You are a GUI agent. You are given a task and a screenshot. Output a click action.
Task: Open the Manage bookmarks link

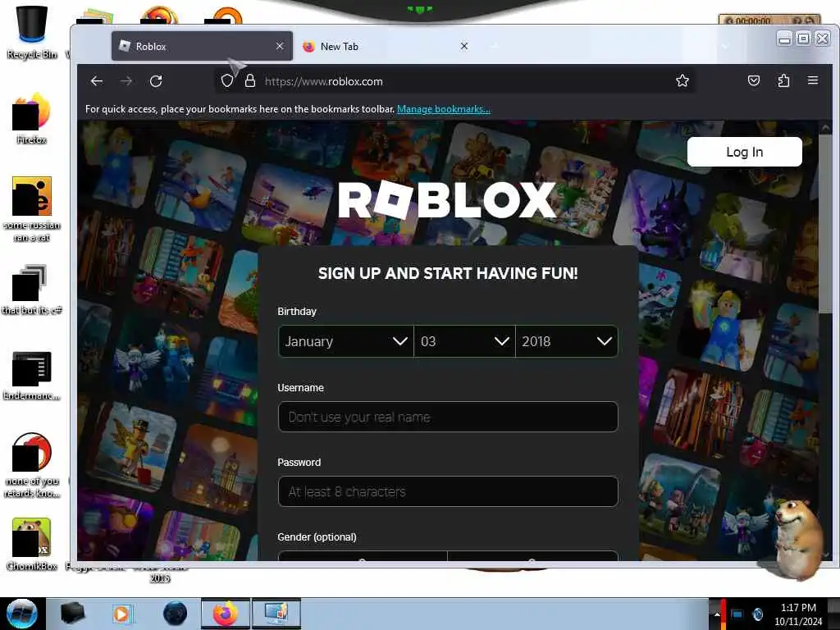[444, 109]
